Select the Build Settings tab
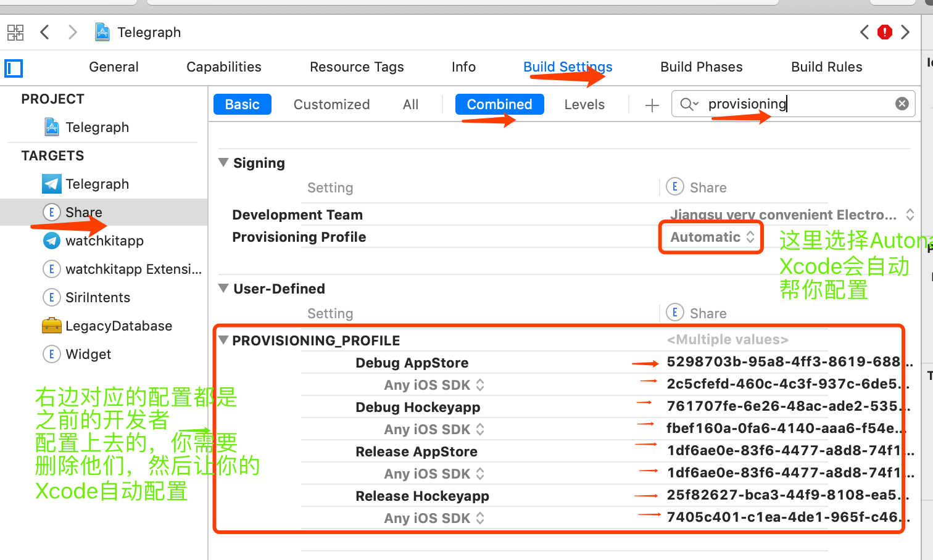 click(x=568, y=67)
